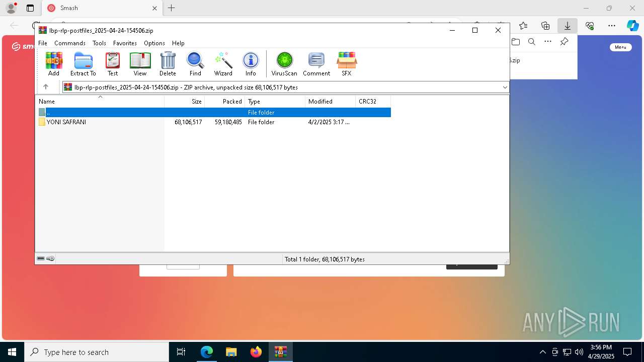Open the browser profile icon
The height and width of the screenshot is (362, 644).
pos(11,8)
